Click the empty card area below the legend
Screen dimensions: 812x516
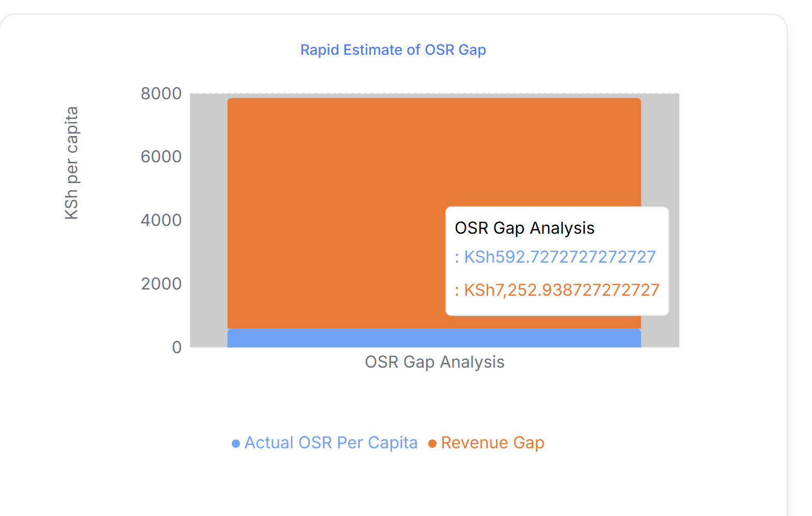pyautogui.click(x=393, y=486)
